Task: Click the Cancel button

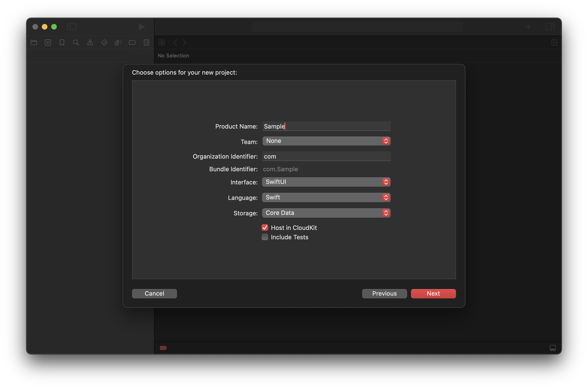Action: (154, 294)
